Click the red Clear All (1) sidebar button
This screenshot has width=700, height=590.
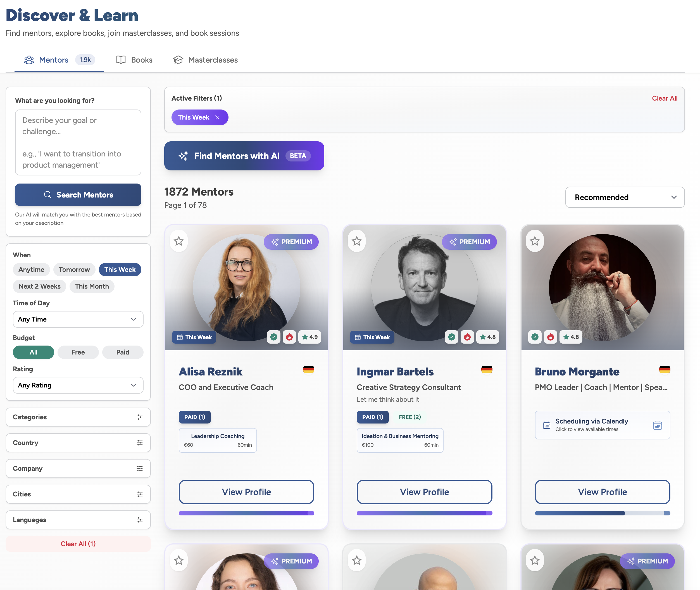[78, 544]
